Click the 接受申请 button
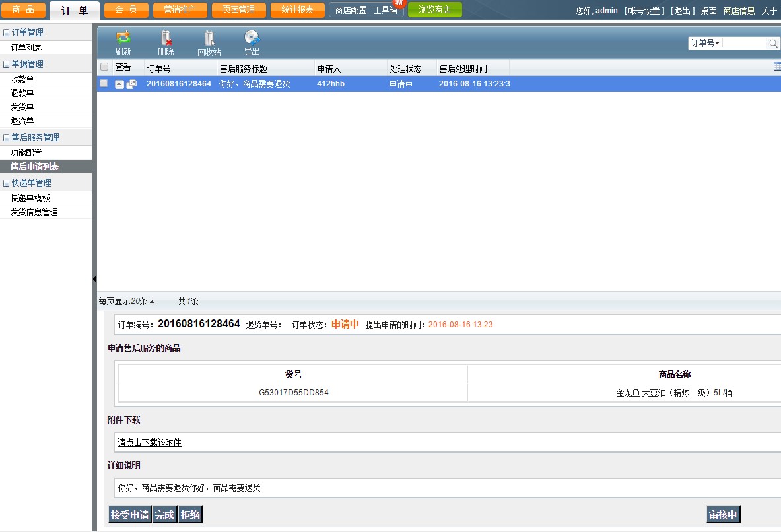This screenshot has height=532, width=781. [129, 515]
